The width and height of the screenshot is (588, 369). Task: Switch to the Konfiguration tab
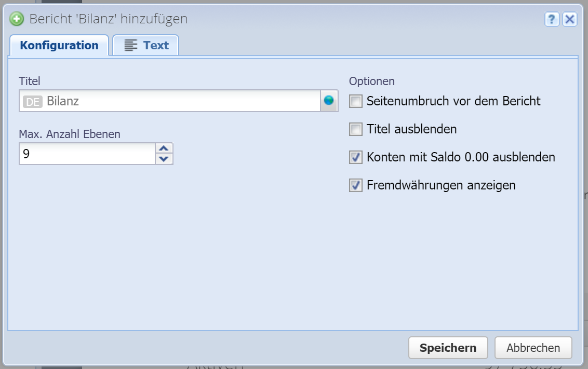click(x=59, y=45)
